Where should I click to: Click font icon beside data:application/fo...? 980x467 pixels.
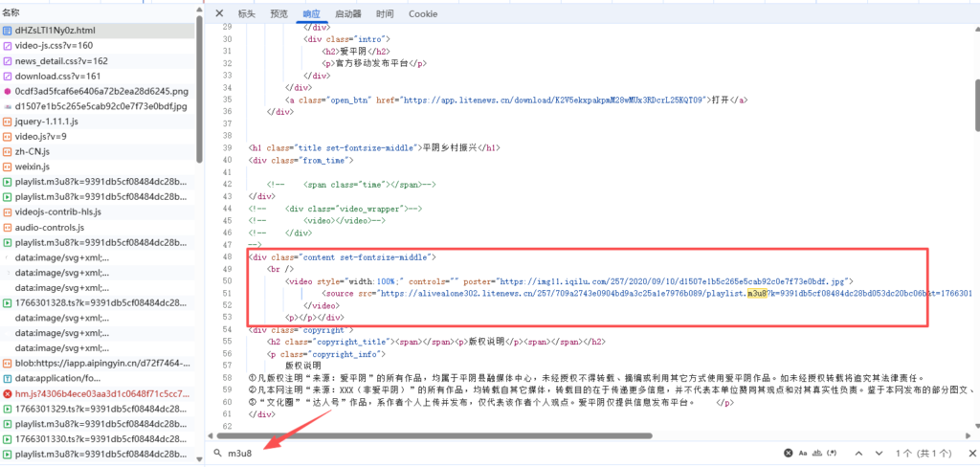pyautogui.click(x=8, y=378)
